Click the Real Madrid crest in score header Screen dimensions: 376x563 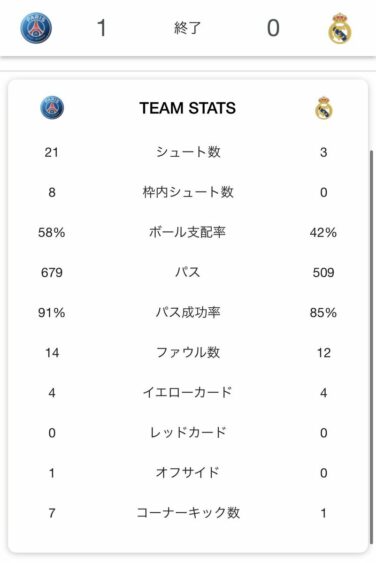tap(340, 28)
